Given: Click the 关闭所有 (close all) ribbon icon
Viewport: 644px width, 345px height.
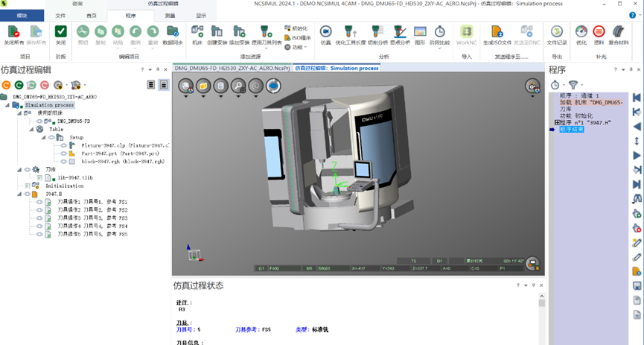Looking at the screenshot, I should coord(13,32).
